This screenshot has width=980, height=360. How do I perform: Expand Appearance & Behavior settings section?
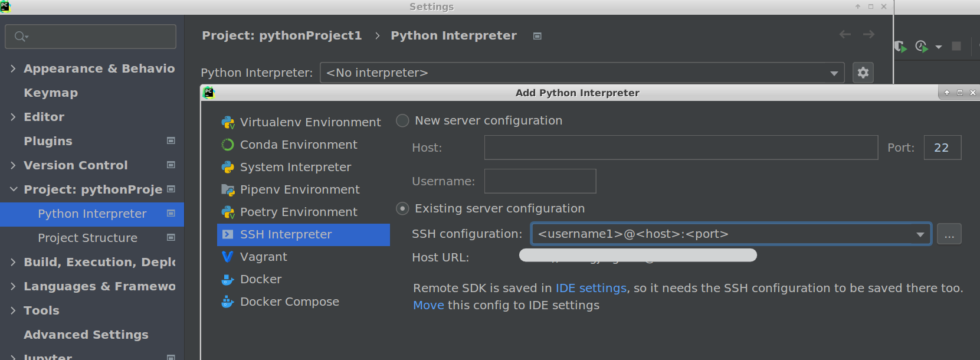(x=13, y=68)
